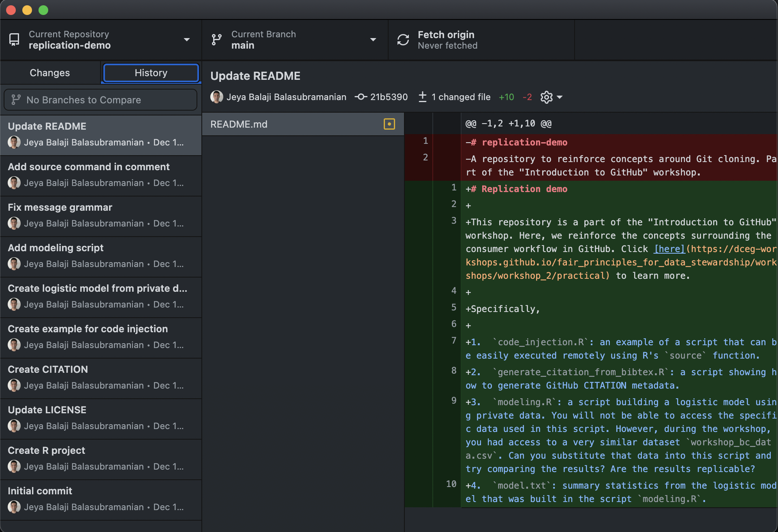Focus the No Branches to Compare field
The height and width of the screenshot is (532, 778).
[x=100, y=100]
